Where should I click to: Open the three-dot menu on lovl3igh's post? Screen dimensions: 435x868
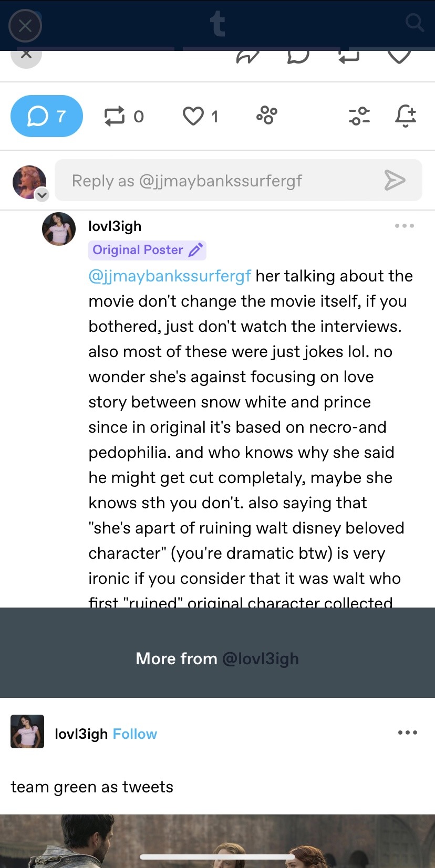[408, 733]
